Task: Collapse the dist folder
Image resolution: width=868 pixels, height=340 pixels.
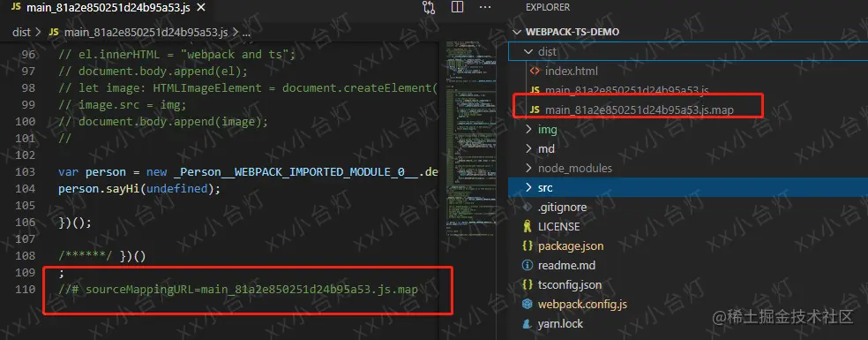Action: pyautogui.click(x=528, y=51)
